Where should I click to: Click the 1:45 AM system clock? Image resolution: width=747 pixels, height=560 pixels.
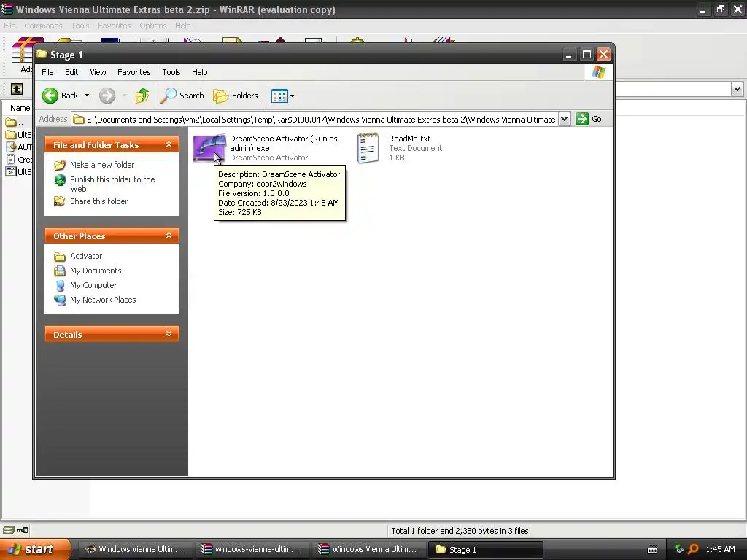coord(720,550)
